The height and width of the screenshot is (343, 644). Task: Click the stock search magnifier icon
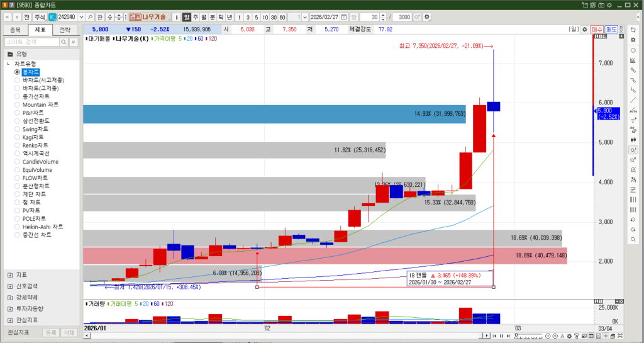tap(90, 16)
